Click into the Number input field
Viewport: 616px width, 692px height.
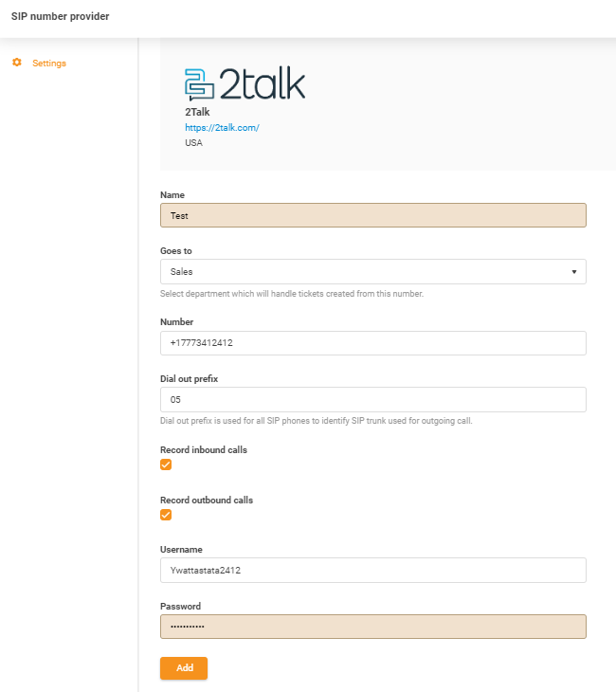pyautogui.click(x=372, y=343)
